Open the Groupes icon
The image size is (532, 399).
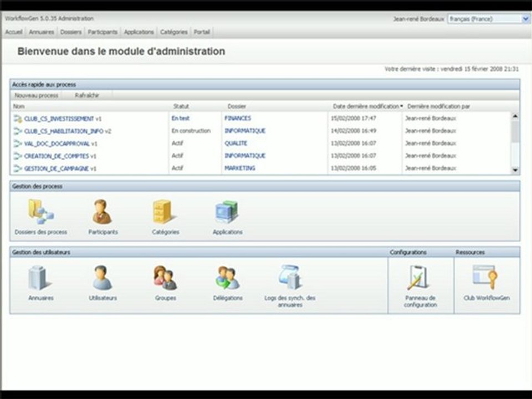[x=165, y=278]
